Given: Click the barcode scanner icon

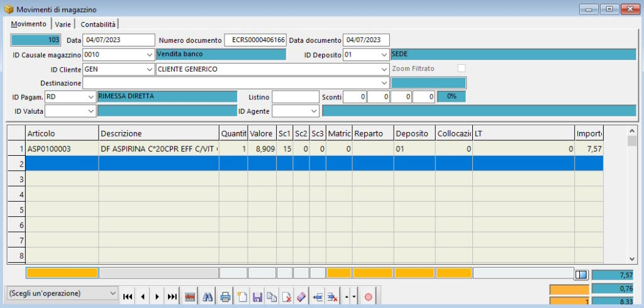Looking at the screenshot, I should coord(190,296).
